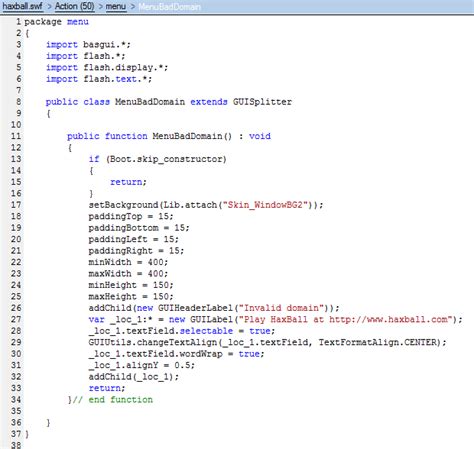Click the 'return;' statement on line 15
The height and width of the screenshot is (449, 474).
tap(128, 182)
